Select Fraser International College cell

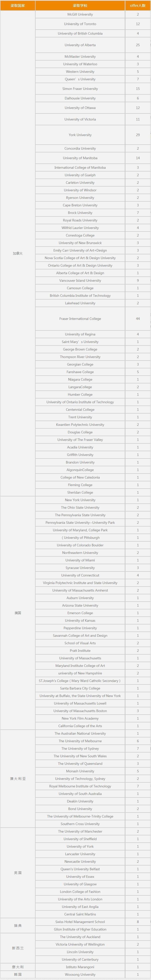point(80,319)
